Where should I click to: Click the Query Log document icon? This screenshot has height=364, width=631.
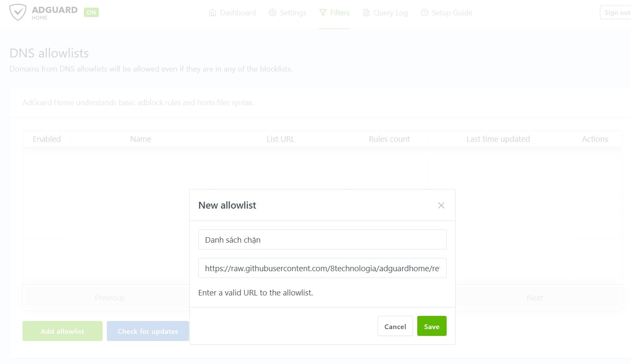point(366,13)
